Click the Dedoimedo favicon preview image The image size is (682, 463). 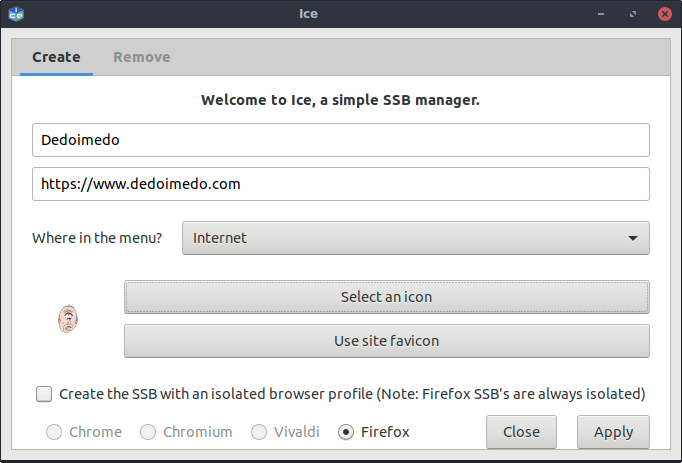pos(67,319)
